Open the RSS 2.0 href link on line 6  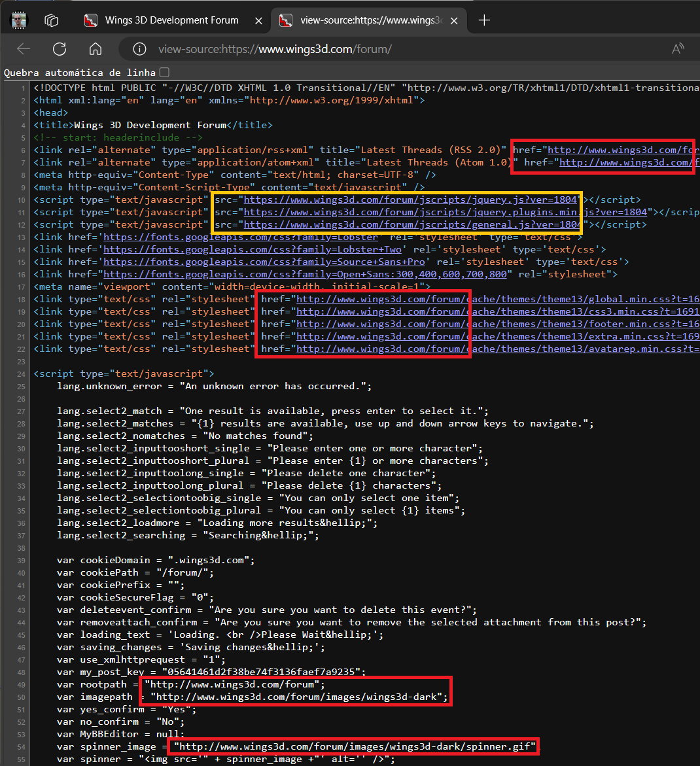click(623, 150)
